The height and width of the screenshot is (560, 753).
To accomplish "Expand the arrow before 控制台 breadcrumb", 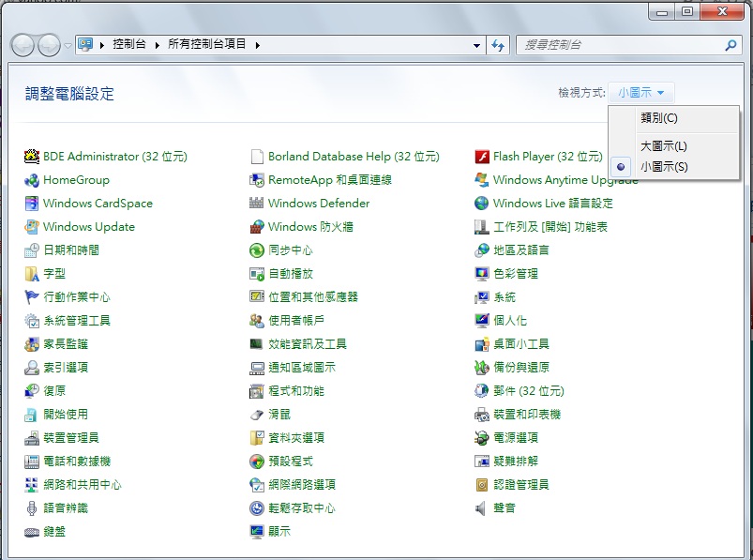I will [x=102, y=45].
